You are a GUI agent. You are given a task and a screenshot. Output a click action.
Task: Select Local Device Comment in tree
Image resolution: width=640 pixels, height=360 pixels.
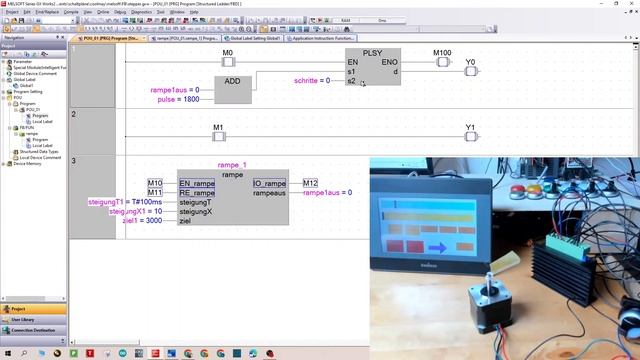point(40,158)
